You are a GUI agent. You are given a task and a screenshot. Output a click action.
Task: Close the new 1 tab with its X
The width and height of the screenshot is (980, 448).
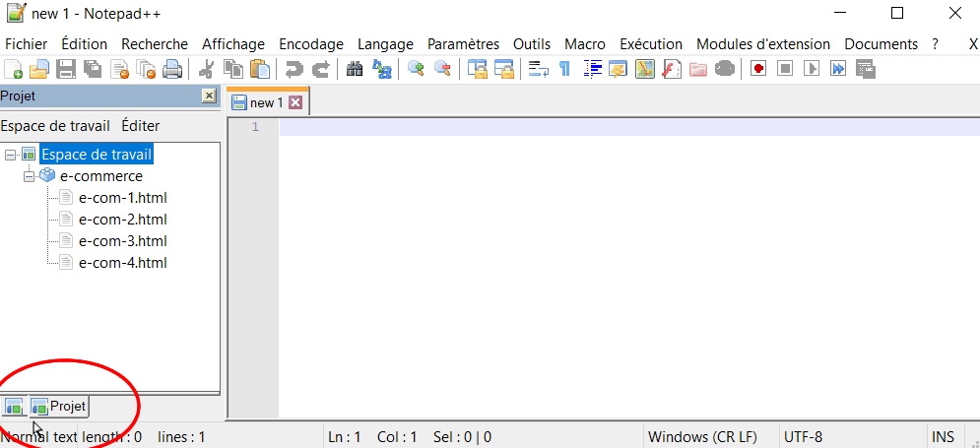coord(295,102)
